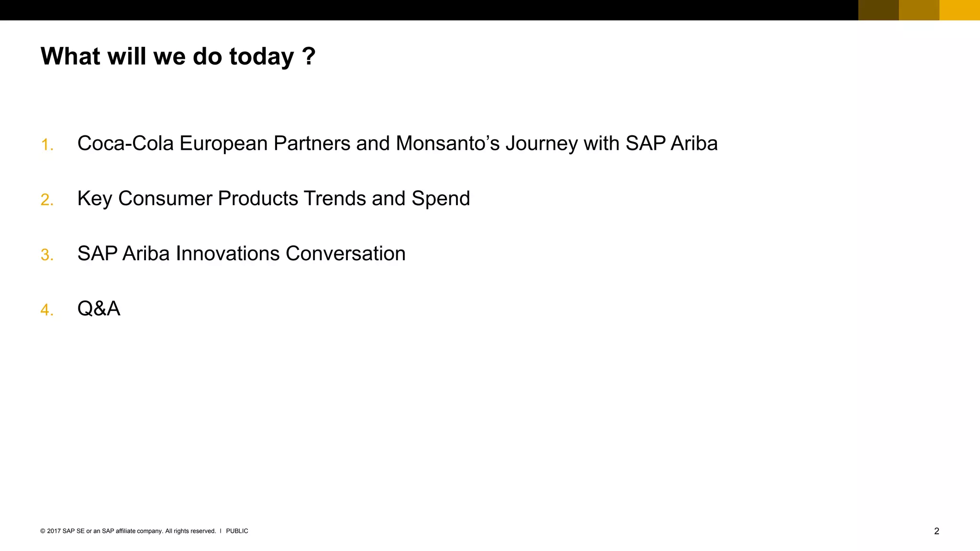Select agenda item Coca-Cola European Partners and Monsanto's Journey
Viewport: 980px width, 551px height.
point(397,144)
